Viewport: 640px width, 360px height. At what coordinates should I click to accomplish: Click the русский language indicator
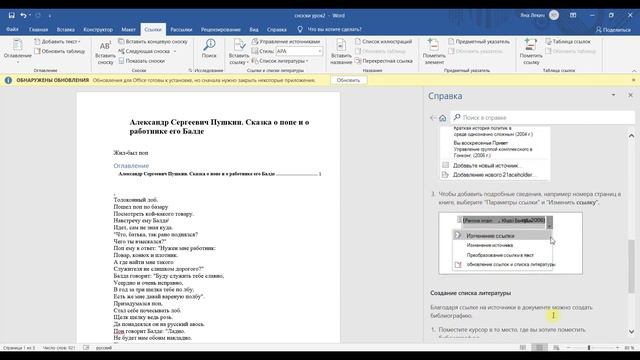(x=104, y=348)
